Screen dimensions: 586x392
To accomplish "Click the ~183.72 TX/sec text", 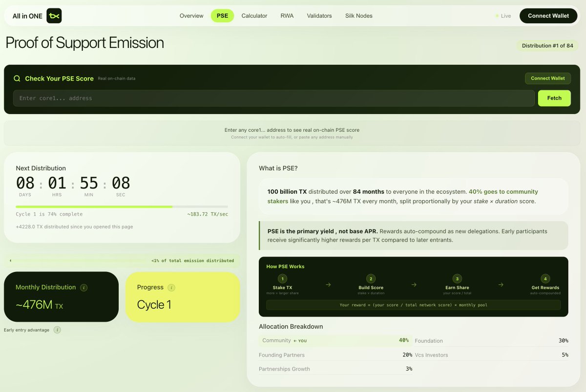I will pos(208,214).
